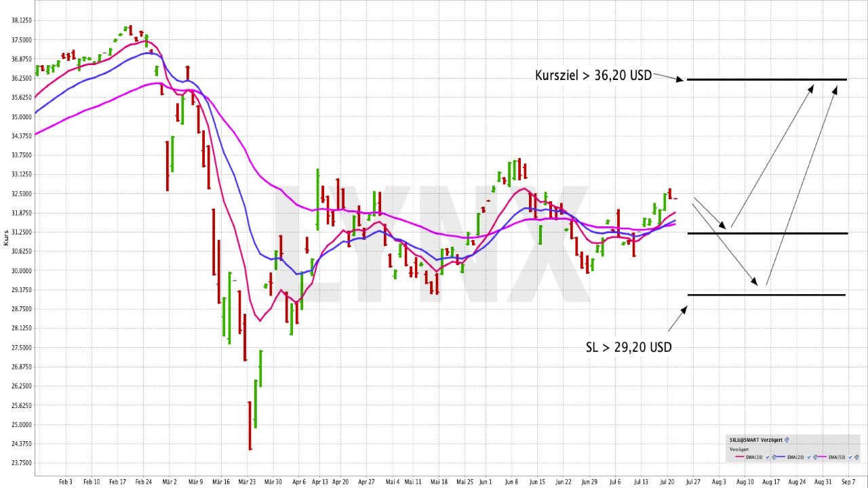
Task: Click the Jun 15 date on time axis
Action: point(537,482)
